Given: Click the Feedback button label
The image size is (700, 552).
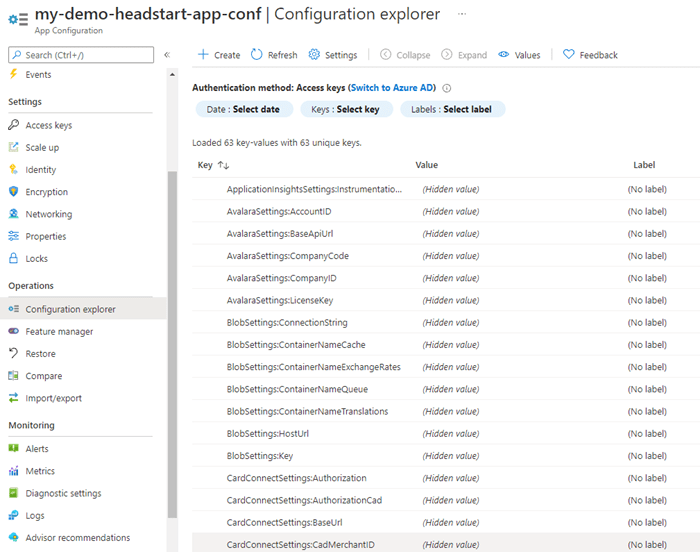Looking at the screenshot, I should tap(599, 55).
